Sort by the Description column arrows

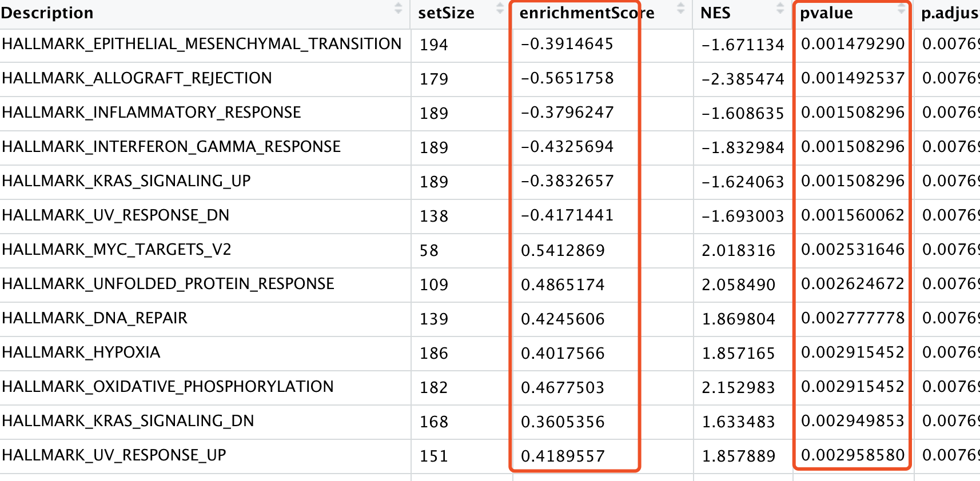tap(399, 9)
